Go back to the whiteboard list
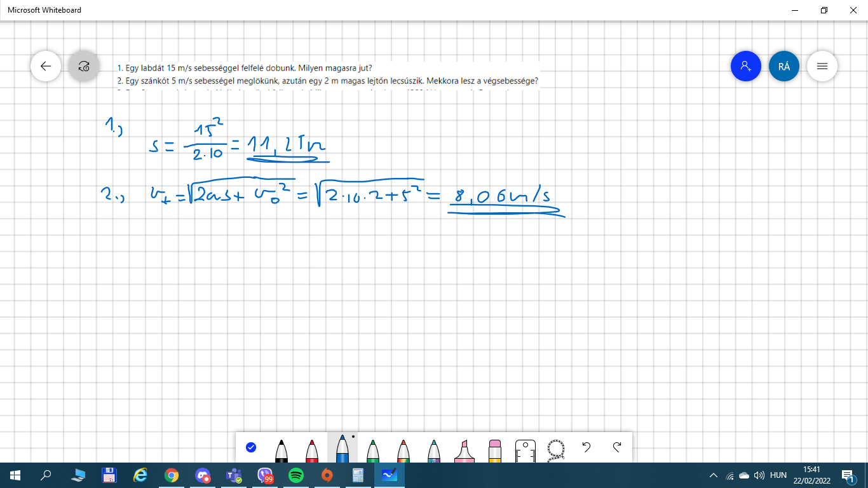 coord(46,66)
